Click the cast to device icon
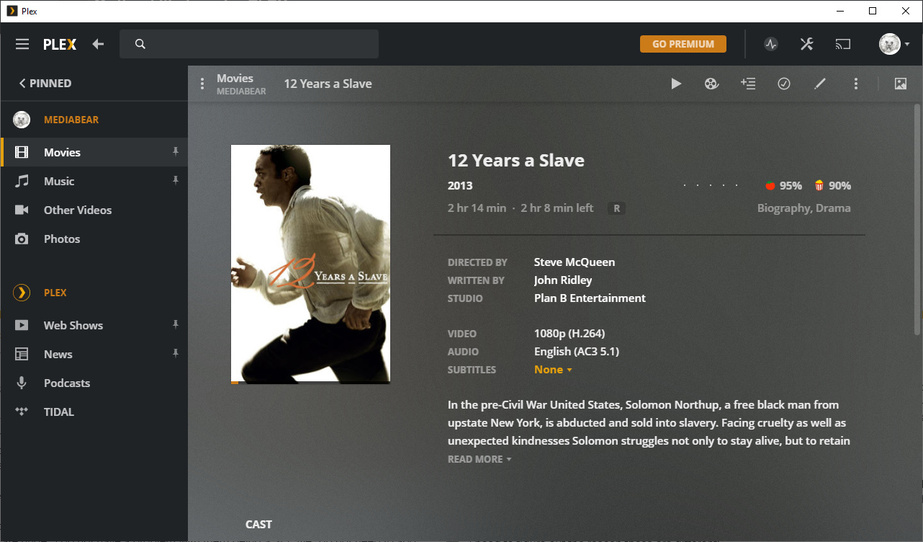The image size is (923, 542). (843, 44)
